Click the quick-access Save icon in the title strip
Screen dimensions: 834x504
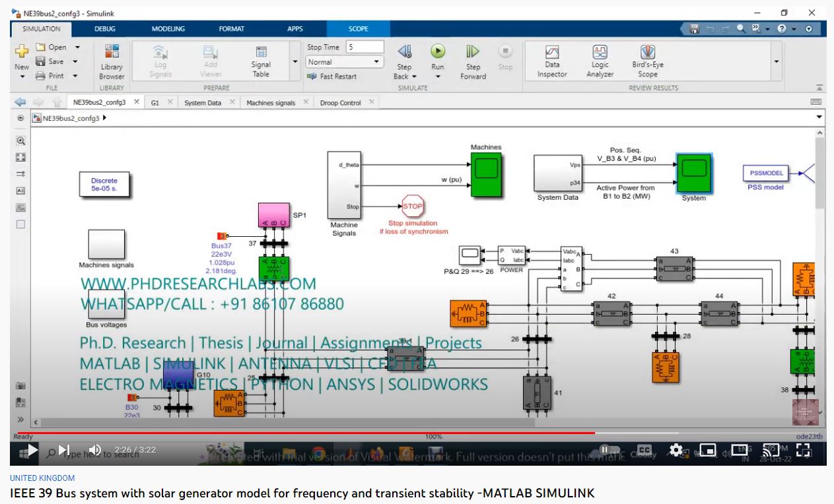(694, 29)
